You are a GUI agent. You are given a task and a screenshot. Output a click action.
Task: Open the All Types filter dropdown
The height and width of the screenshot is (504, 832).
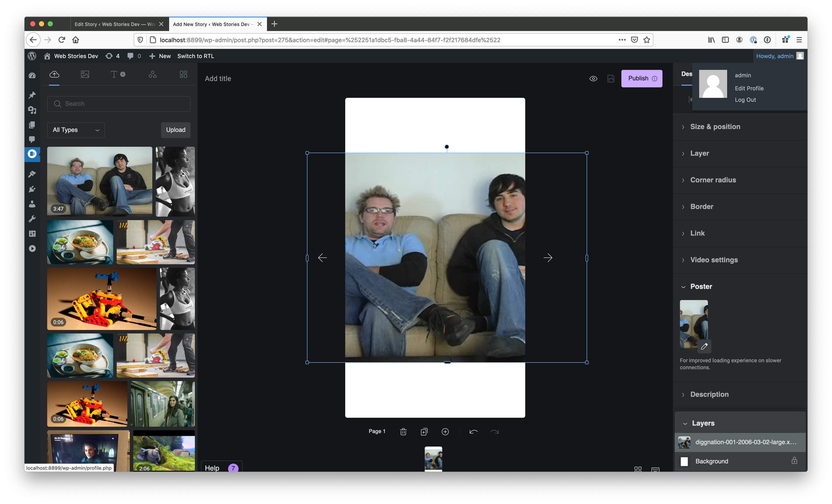click(76, 130)
